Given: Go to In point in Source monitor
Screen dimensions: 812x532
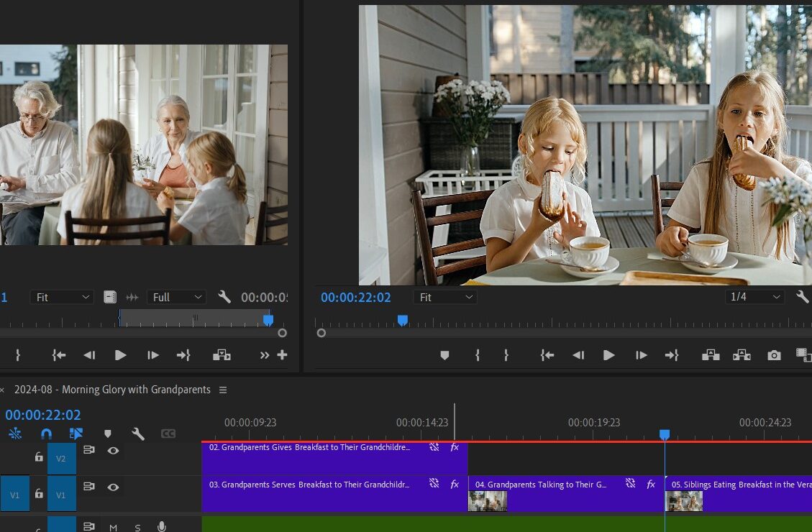Looking at the screenshot, I should (x=58, y=355).
